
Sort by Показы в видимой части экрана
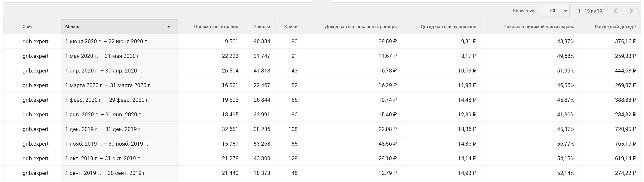538,27
